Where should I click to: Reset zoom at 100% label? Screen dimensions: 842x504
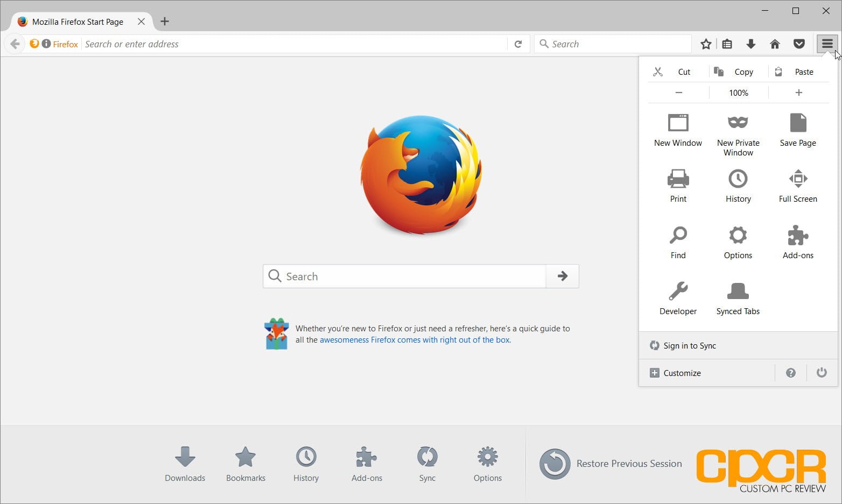tap(739, 93)
